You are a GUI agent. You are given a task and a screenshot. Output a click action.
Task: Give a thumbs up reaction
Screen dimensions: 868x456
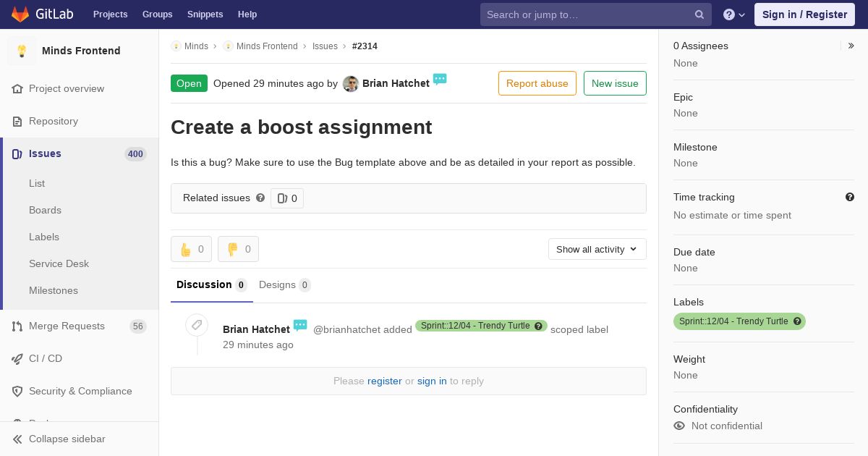click(191, 249)
